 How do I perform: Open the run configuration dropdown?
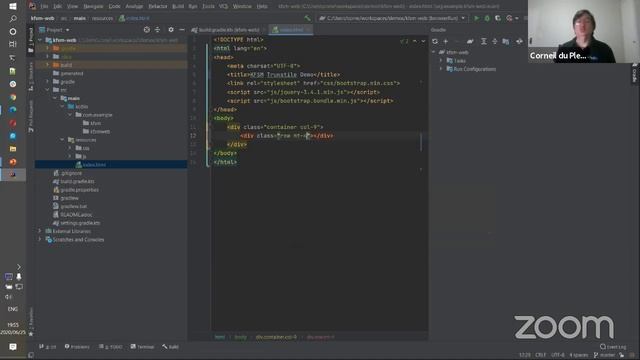pos(393,18)
